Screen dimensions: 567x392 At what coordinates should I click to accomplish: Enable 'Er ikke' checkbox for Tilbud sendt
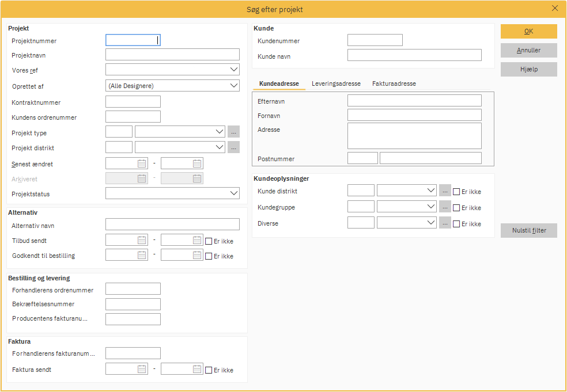coord(209,241)
